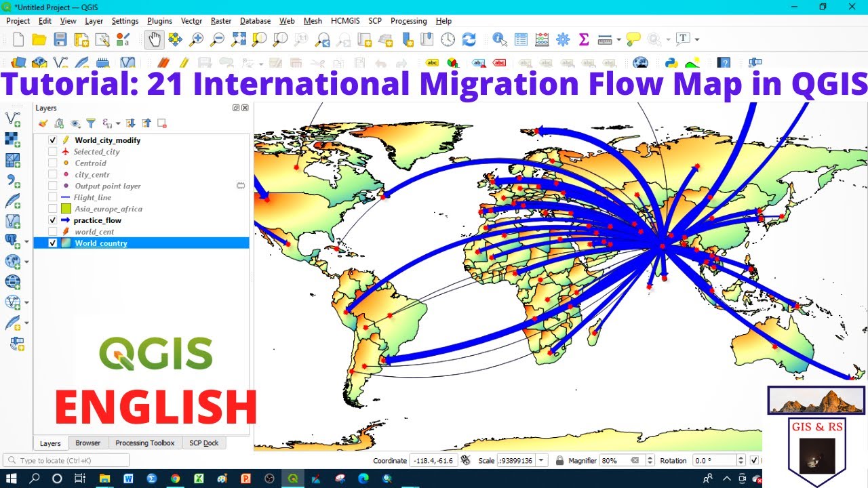
Task: Open the Processing Toolbox gear icon
Action: pyautogui.click(x=563, y=39)
